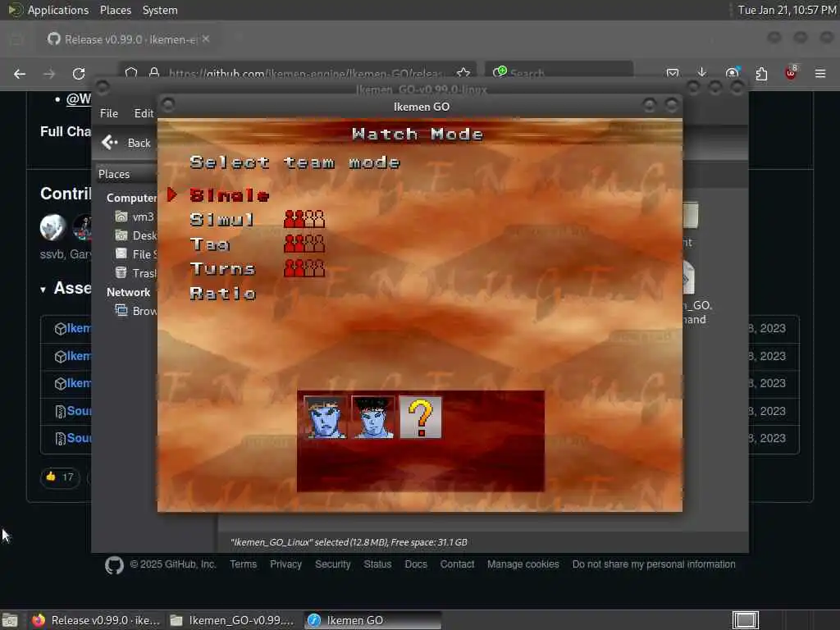Open the Places menu in top panel
840x630 pixels.
pyautogui.click(x=115, y=10)
